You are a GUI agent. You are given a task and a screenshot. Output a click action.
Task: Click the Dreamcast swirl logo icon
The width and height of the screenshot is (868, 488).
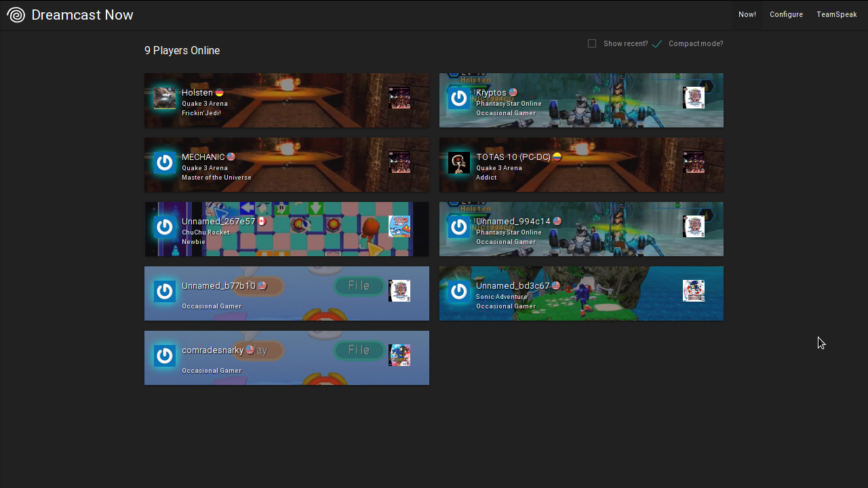coord(16,15)
